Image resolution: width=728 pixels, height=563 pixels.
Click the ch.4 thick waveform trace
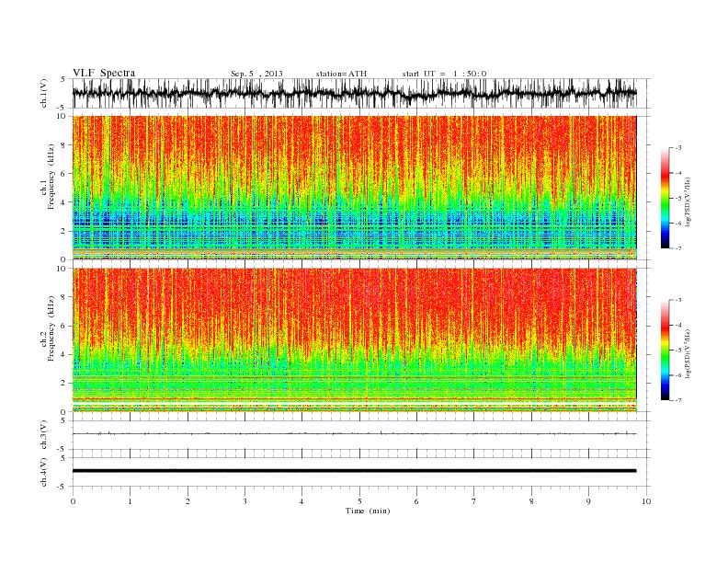[x=355, y=471]
